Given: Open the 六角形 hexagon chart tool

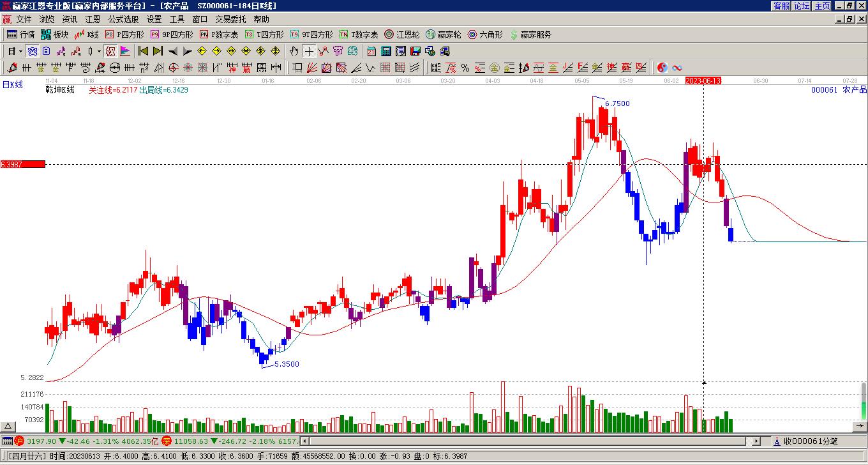Looking at the screenshot, I should (x=485, y=34).
